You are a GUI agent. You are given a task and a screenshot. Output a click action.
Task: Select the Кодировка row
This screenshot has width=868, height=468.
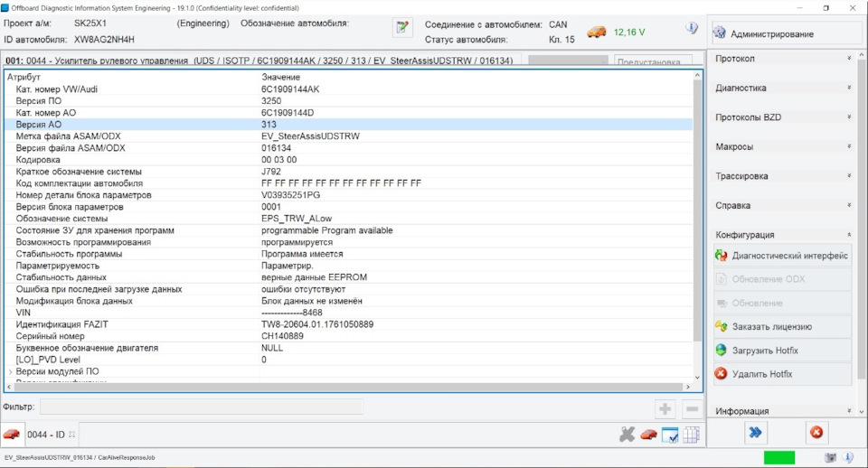(349, 160)
